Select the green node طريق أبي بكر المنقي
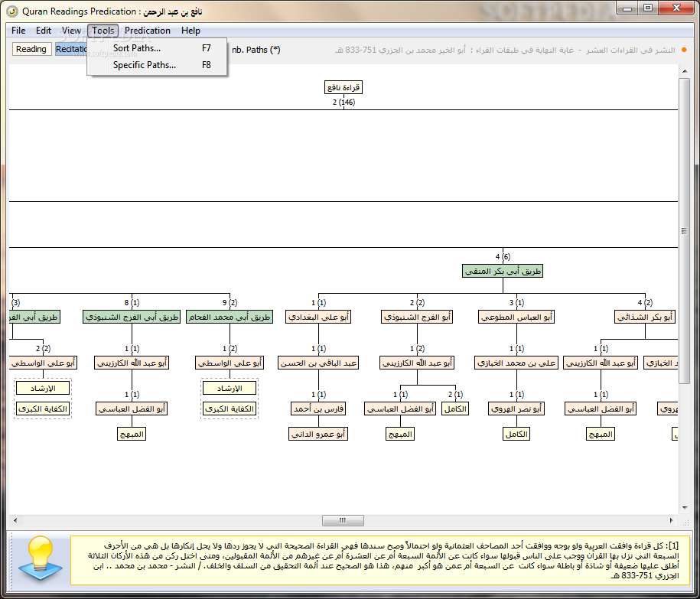700x599 pixels. pyautogui.click(x=503, y=271)
